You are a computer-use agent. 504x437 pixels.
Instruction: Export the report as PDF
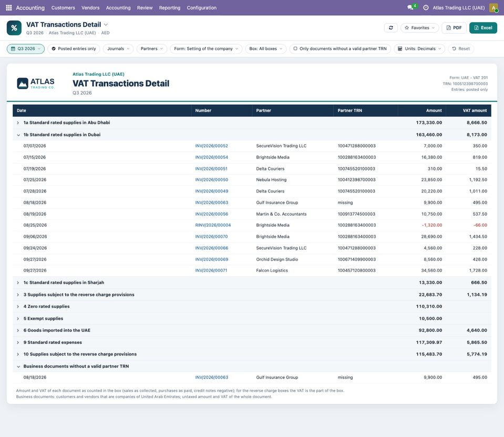(x=454, y=28)
